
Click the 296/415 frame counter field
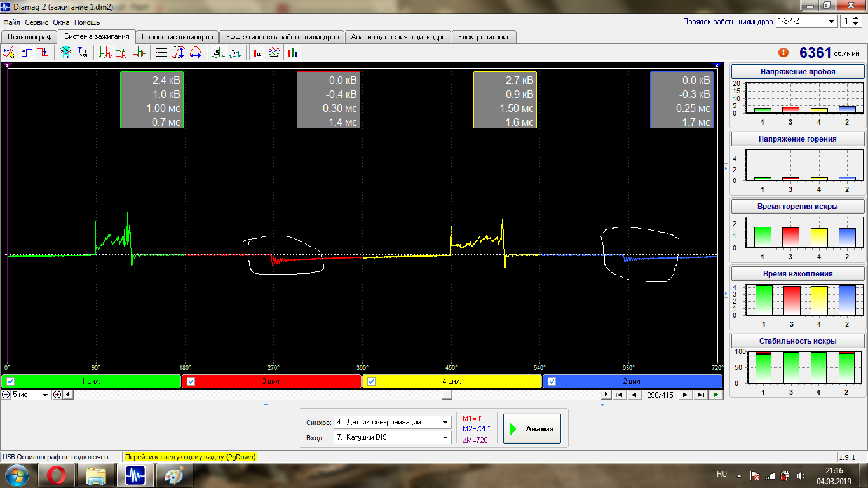(659, 395)
